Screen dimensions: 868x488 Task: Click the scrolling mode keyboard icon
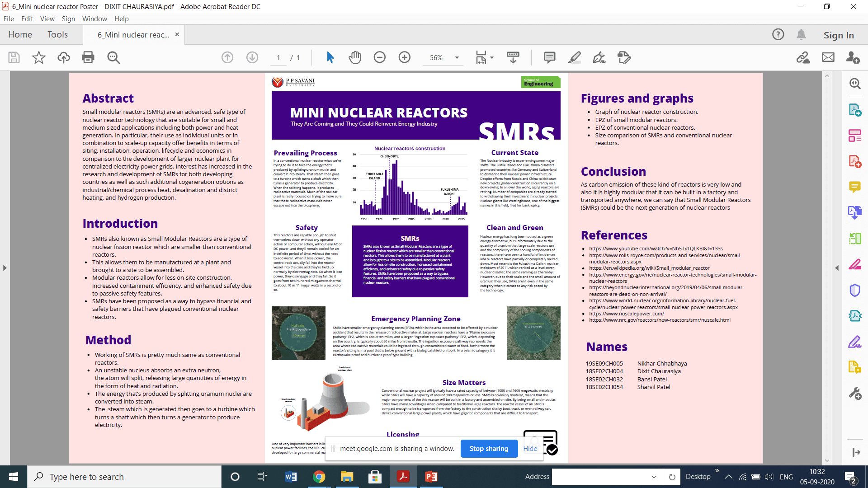(513, 57)
